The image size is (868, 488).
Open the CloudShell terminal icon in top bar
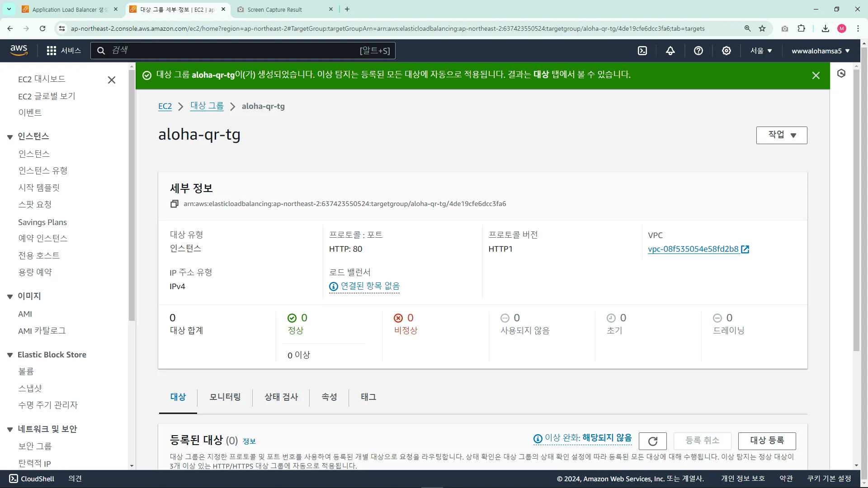642,51
